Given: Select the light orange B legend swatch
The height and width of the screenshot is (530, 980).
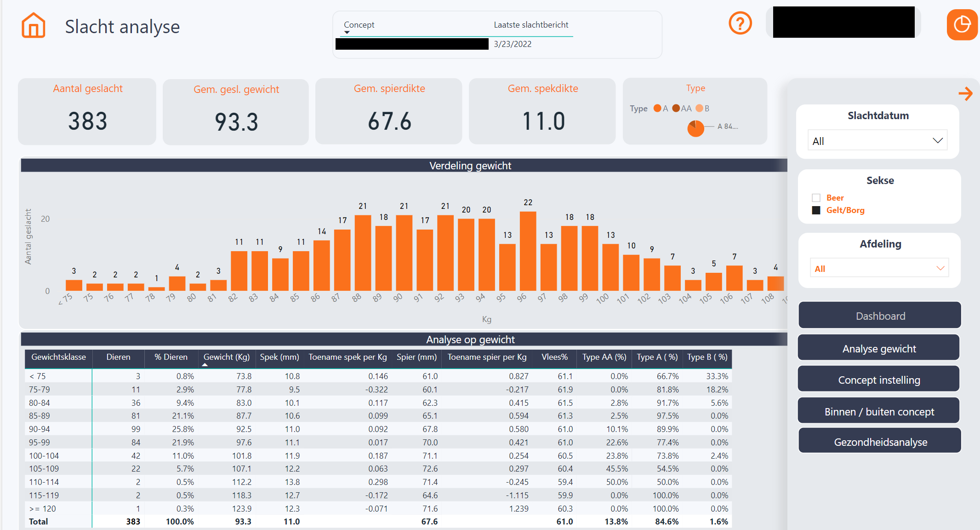Looking at the screenshot, I should coord(699,108).
